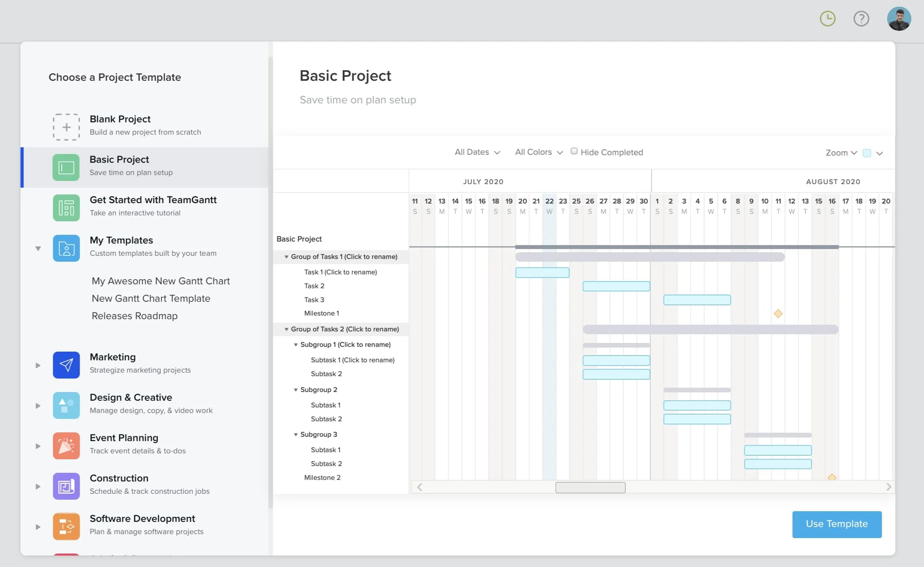Open the help question mark icon

click(861, 19)
